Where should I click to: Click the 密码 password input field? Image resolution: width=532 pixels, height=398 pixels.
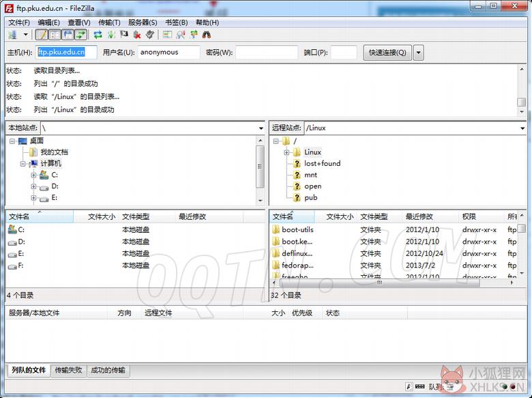(267, 53)
